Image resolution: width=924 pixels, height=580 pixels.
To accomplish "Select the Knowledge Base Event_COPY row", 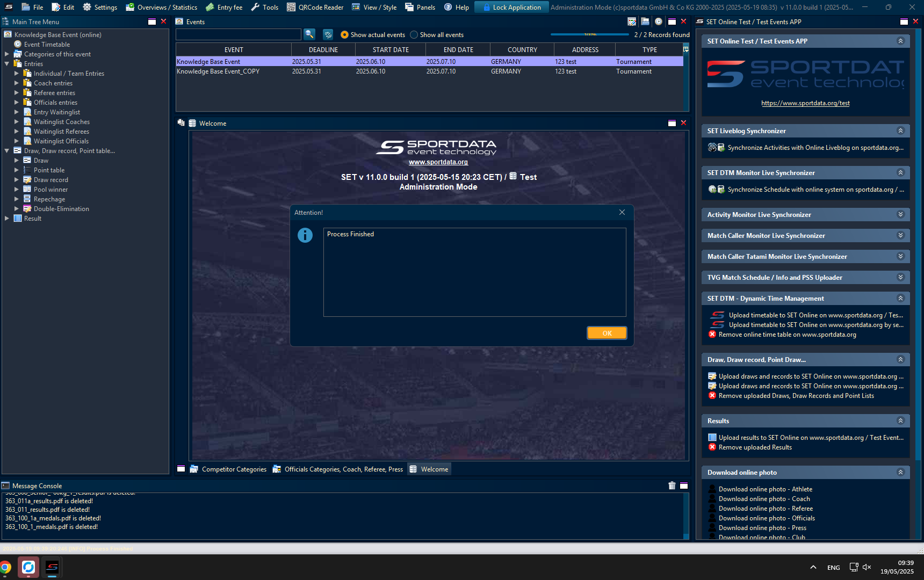I will pyautogui.click(x=429, y=71).
